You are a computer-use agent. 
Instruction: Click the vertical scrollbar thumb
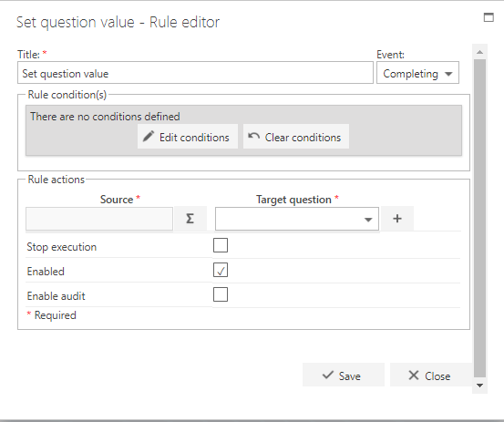[480, 218]
